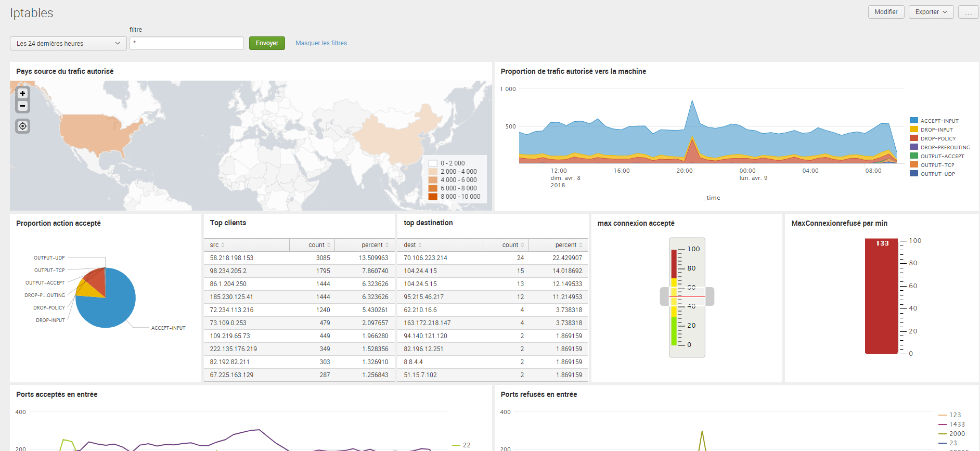Click the 'Masquer les filtres' link
This screenshot has height=451, width=980.
pos(321,43)
